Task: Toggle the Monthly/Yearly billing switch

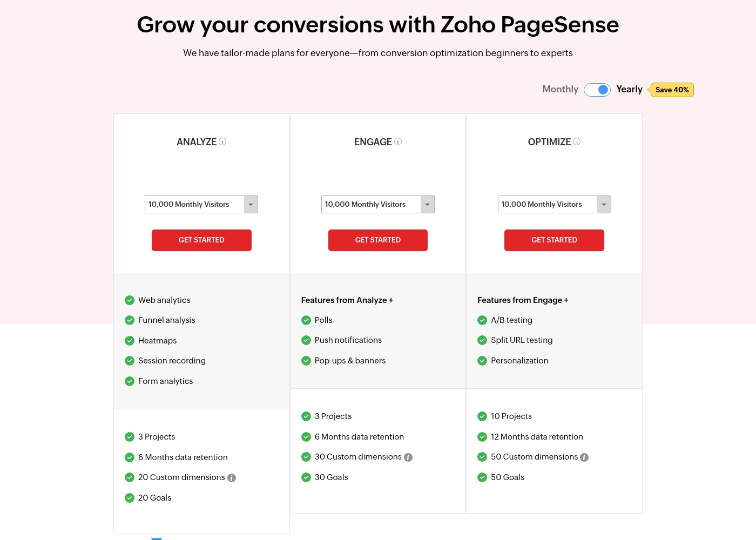Action: point(597,90)
